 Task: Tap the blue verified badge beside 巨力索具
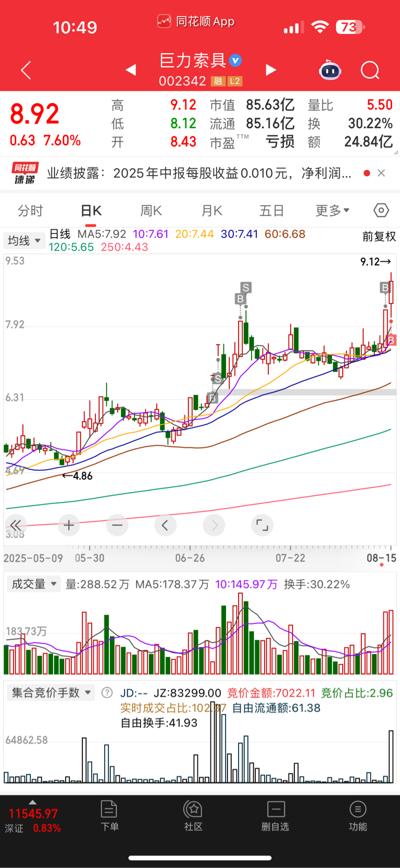tap(235, 60)
